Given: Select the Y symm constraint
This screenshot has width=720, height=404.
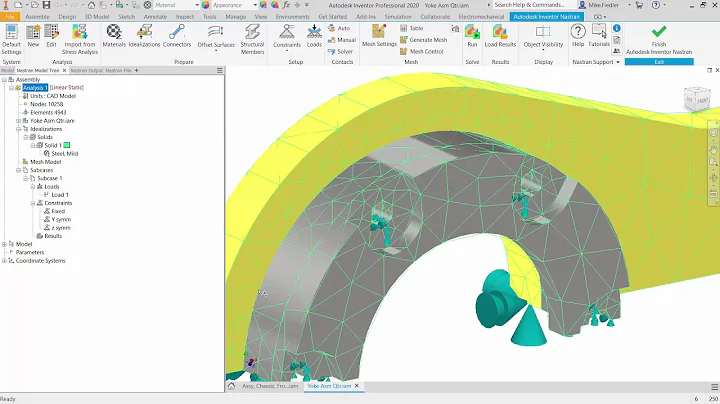Looking at the screenshot, I should (x=61, y=219).
